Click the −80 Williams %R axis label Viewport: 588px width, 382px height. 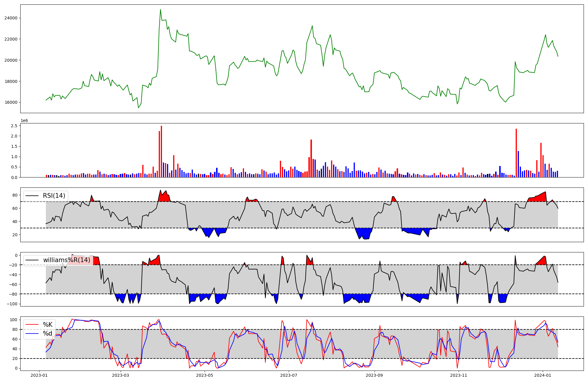click(14, 294)
